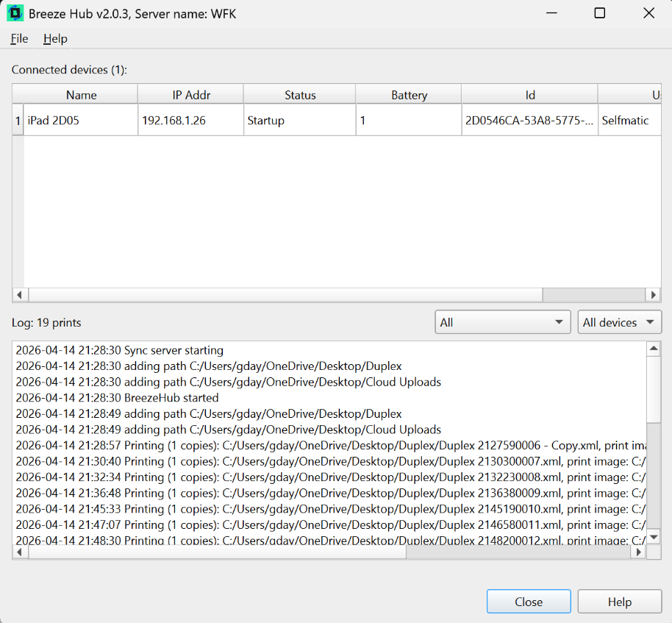Click the log horizontal scroll-right arrow
Viewport: 672px width, 623px height.
tap(638, 552)
